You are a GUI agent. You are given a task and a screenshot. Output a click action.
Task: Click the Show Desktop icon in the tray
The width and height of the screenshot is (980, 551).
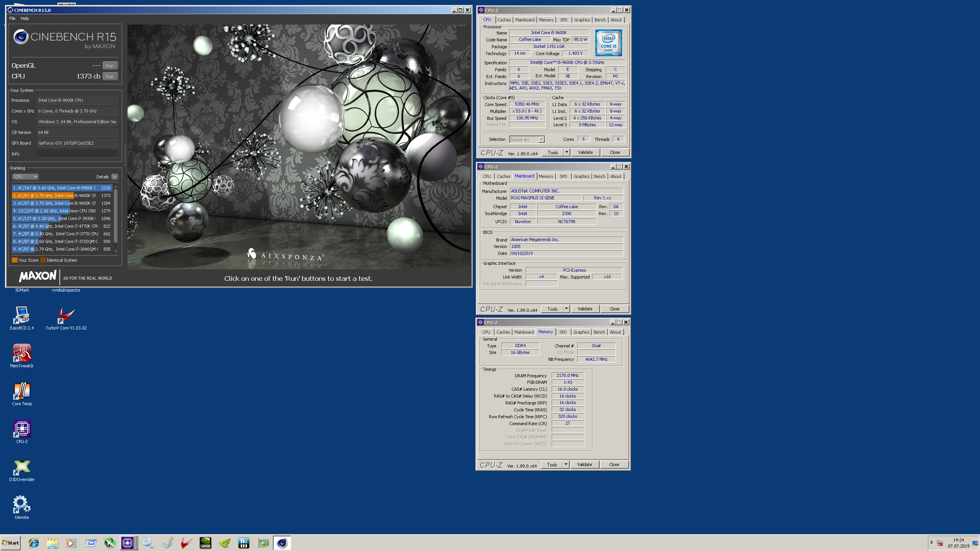tap(975, 543)
